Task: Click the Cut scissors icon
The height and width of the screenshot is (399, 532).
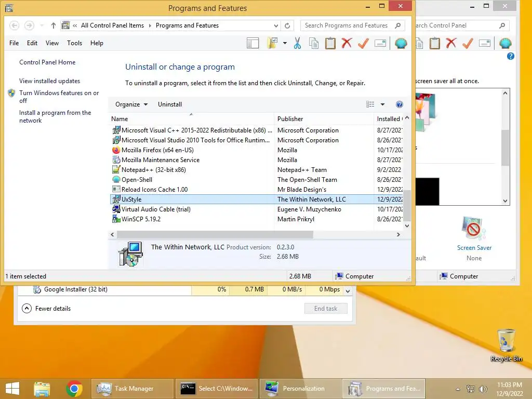Action: pos(297,43)
